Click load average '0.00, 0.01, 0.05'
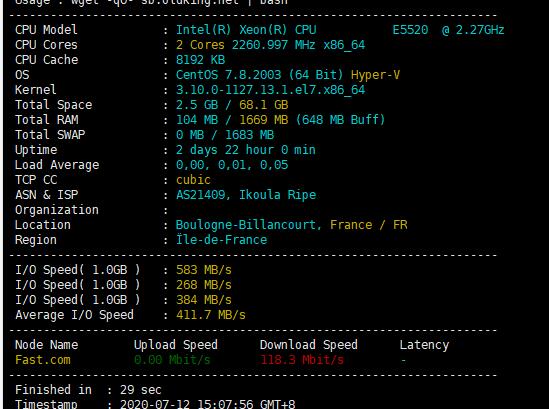The height and width of the screenshot is (409, 549). click(232, 165)
